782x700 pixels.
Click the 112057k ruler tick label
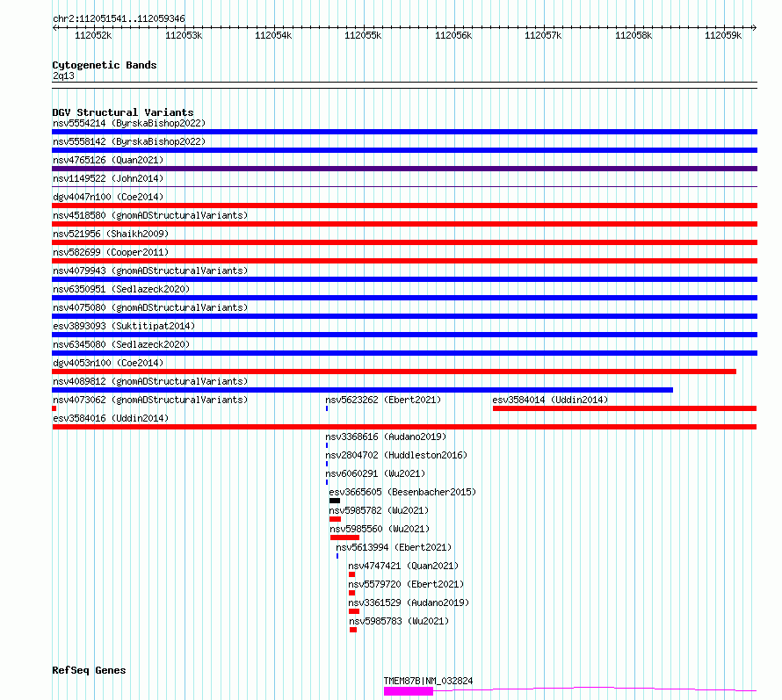543,35
